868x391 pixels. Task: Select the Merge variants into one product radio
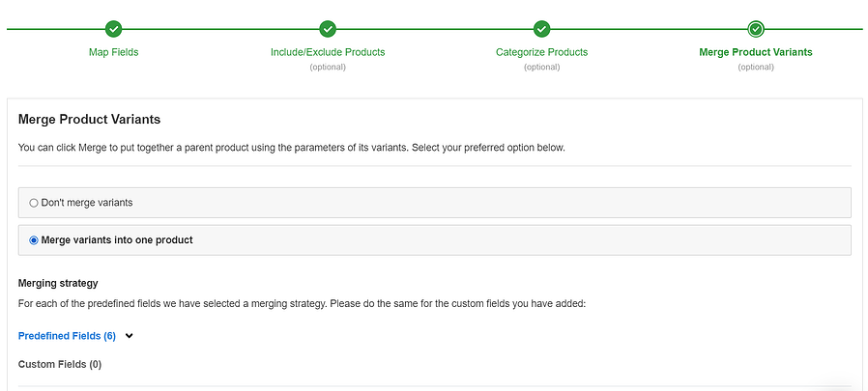click(34, 240)
